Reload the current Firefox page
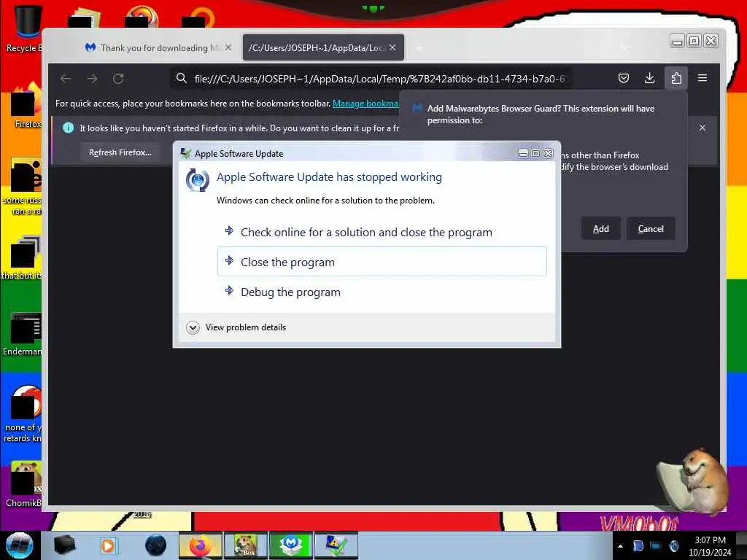 coord(118,79)
